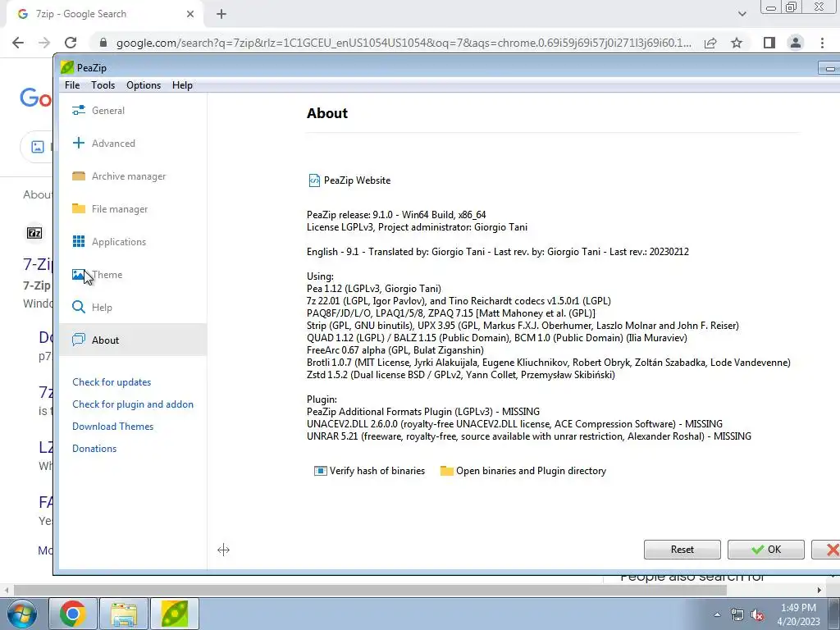This screenshot has width=840, height=630.
Task: Confirm with the OK button
Action: pyautogui.click(x=765, y=550)
